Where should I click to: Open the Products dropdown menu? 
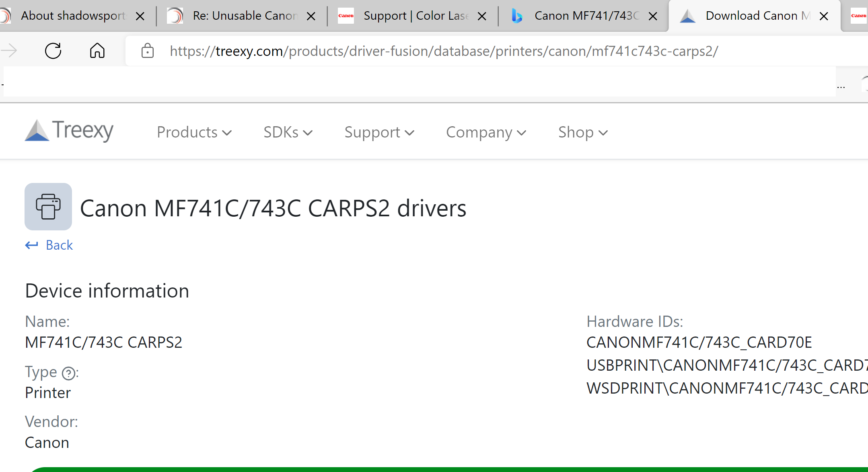point(194,132)
